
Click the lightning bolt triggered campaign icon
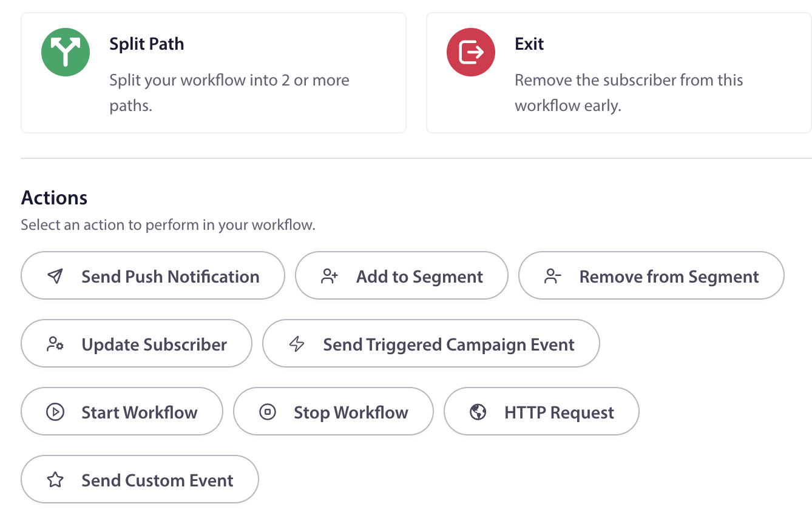pos(297,344)
